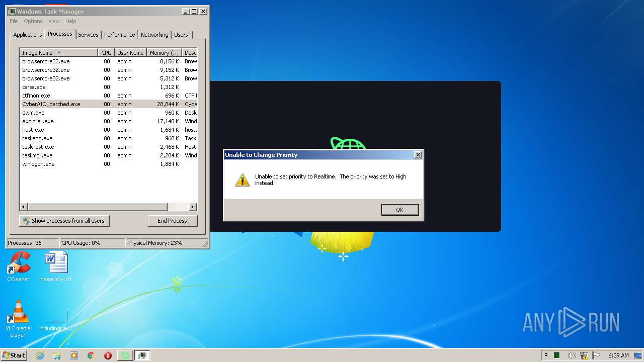The height and width of the screenshot is (362, 644).
Task: Open Opera browser from the taskbar
Action: point(108,355)
